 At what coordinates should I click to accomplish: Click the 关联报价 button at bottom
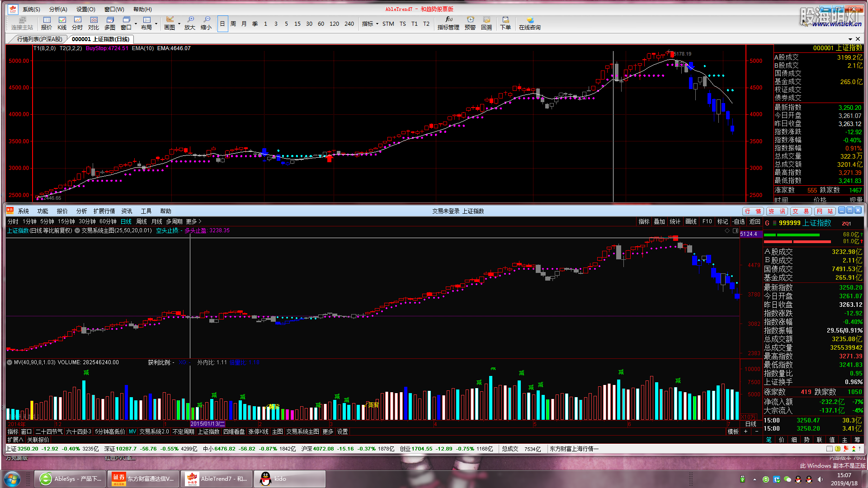coord(38,440)
